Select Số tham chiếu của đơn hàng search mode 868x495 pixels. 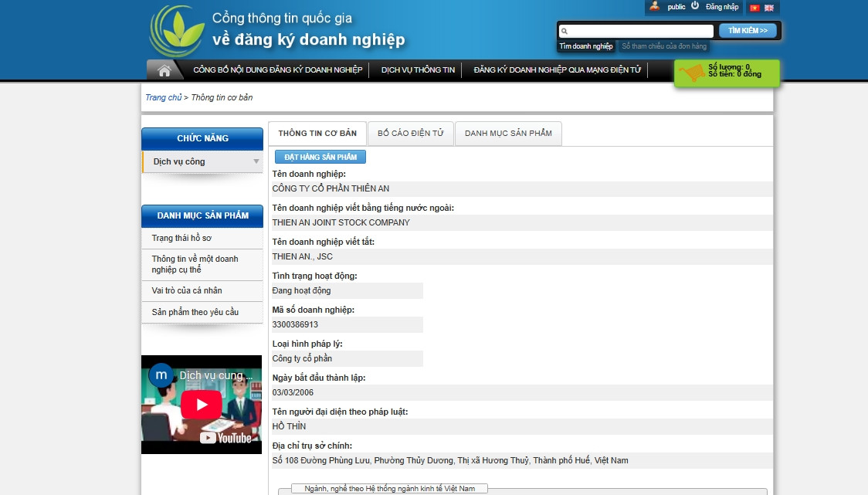pos(664,46)
